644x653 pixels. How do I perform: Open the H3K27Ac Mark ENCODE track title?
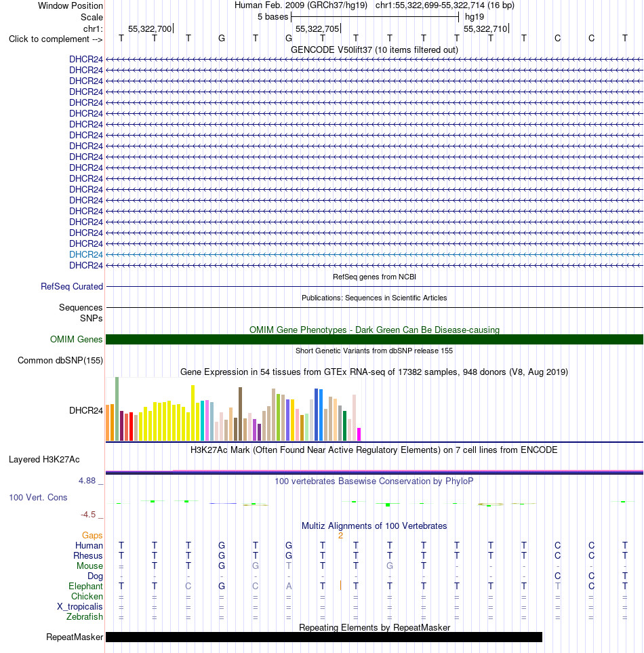(374, 450)
